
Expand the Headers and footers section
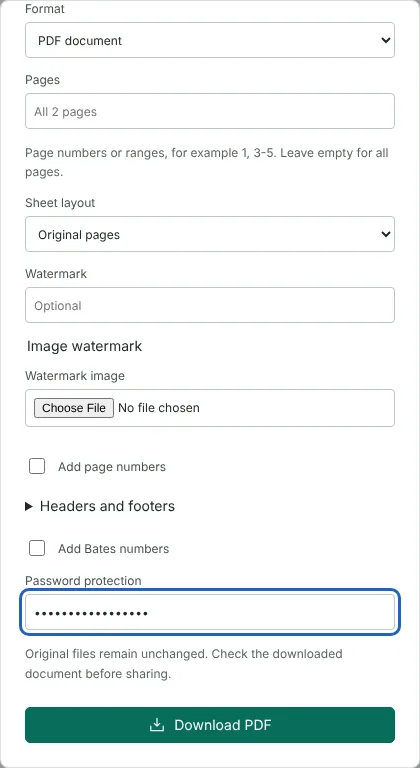[100, 506]
